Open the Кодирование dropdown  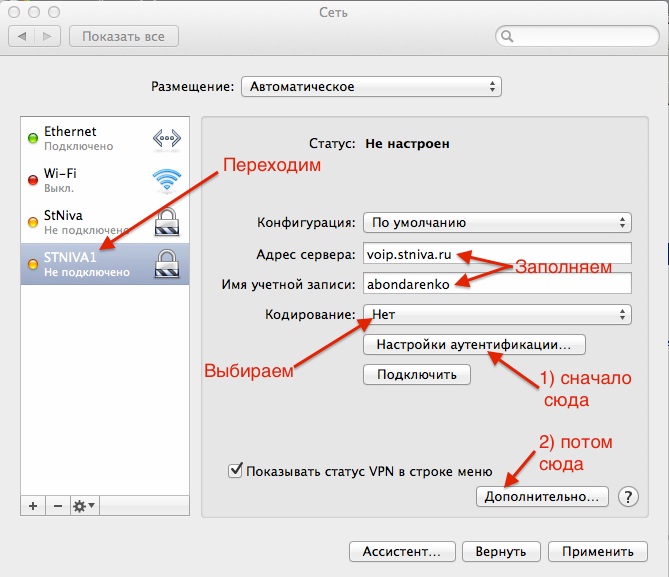pyautogui.click(x=496, y=314)
